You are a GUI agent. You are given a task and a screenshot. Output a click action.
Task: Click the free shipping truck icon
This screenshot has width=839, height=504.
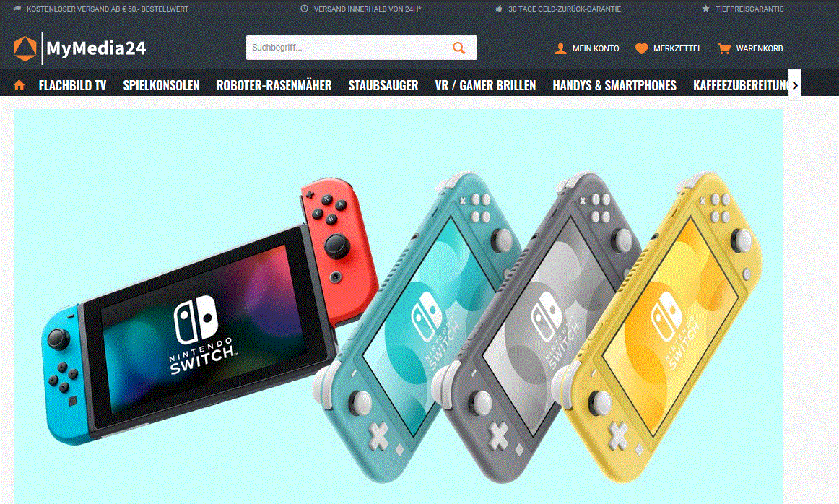17,9
